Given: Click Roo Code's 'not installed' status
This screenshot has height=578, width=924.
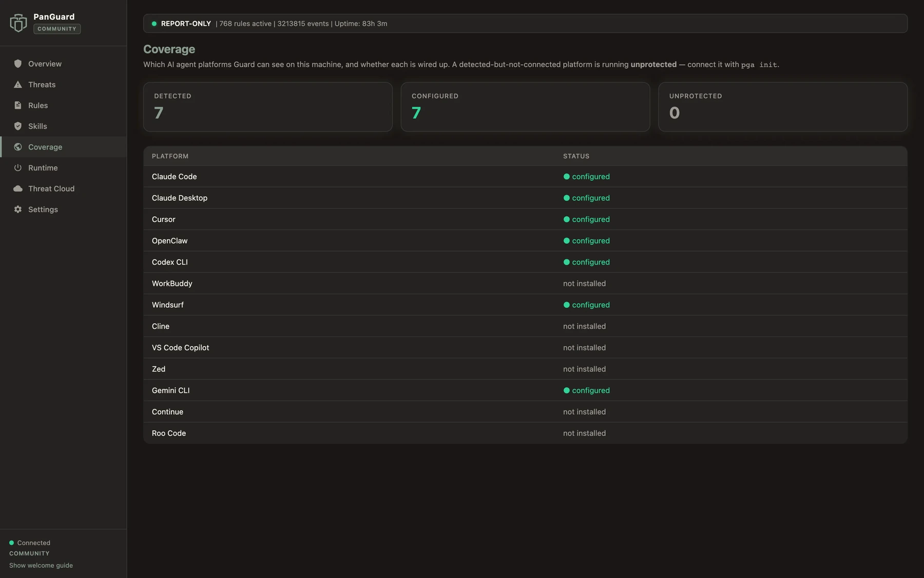Looking at the screenshot, I should point(584,433).
